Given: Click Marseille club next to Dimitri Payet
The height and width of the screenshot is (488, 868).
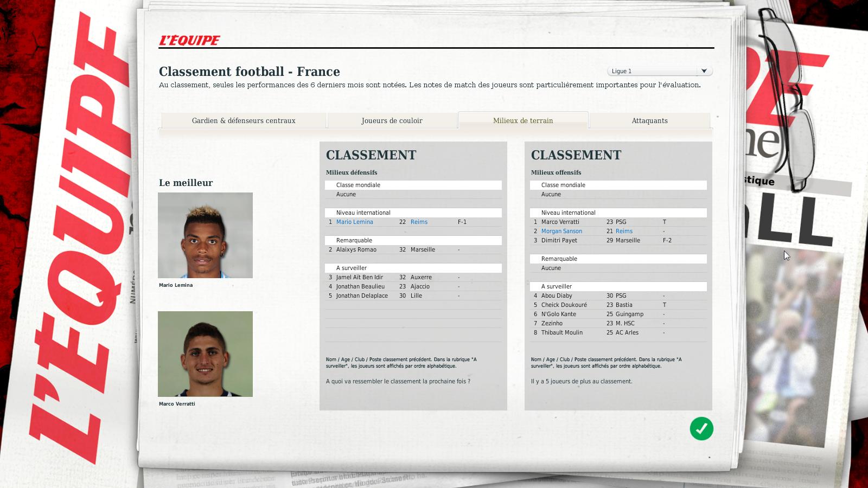Looking at the screenshot, I should click(628, 240).
